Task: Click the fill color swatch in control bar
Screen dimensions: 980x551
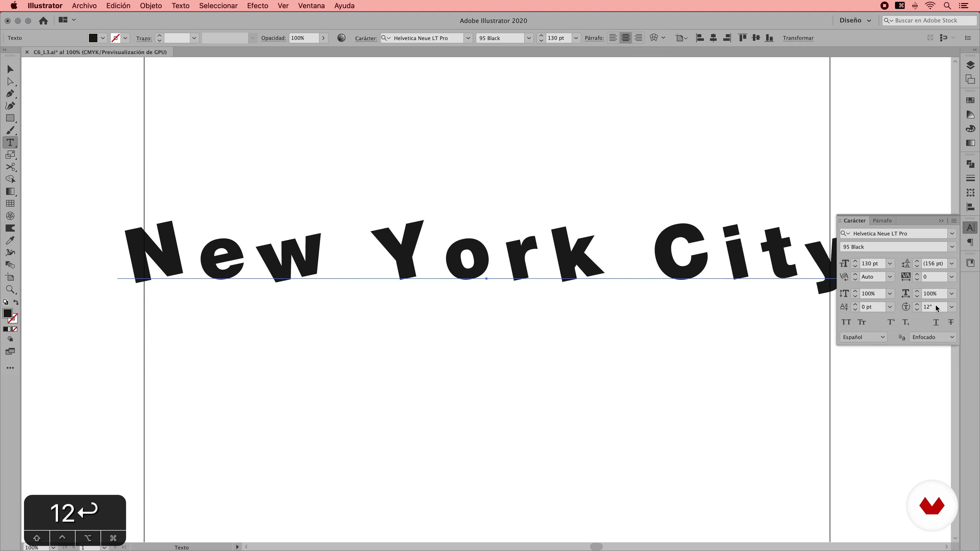Action: click(x=93, y=38)
